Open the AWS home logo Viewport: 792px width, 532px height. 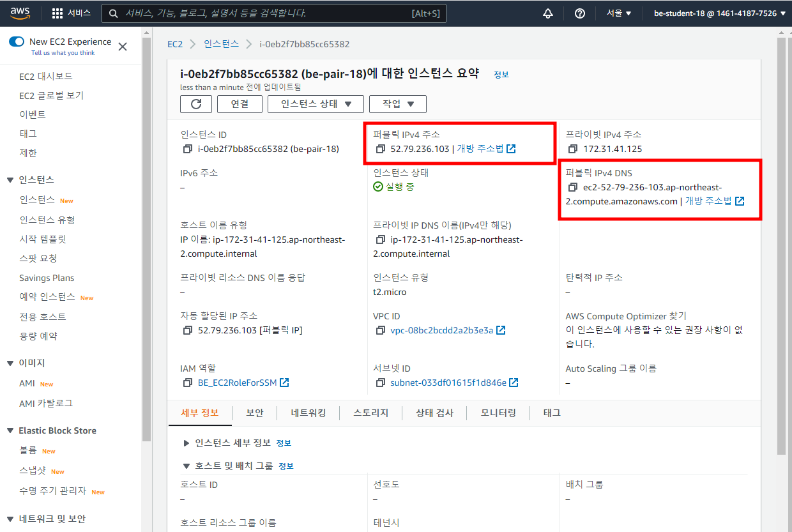click(22, 13)
